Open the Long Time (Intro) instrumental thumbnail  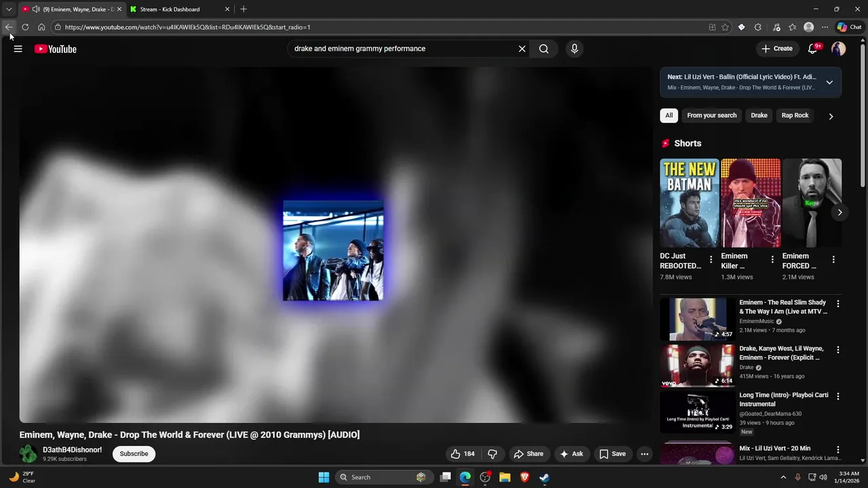698,411
